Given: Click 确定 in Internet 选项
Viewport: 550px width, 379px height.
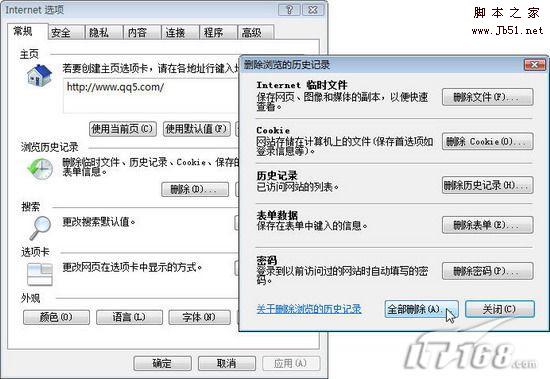Looking at the screenshot, I should [162, 363].
